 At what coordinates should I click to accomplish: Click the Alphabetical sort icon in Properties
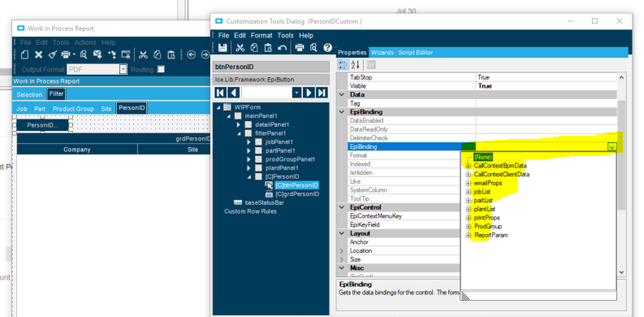(355, 64)
